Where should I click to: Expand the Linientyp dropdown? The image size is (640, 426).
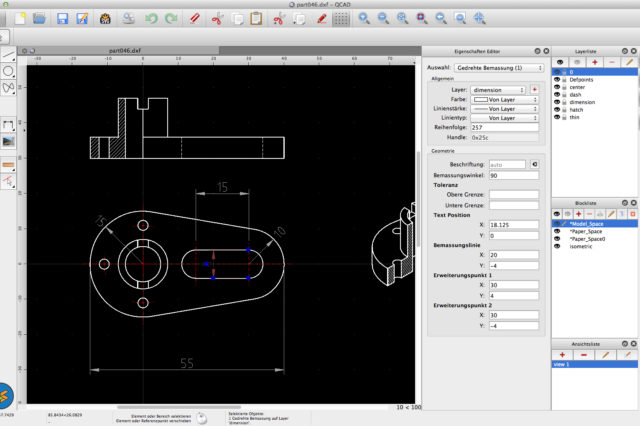(x=506, y=118)
